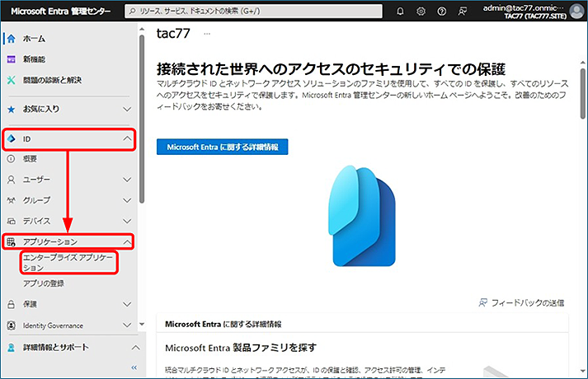Click the main page scroll down arrow
This screenshot has height=379, width=588.
coord(582,371)
